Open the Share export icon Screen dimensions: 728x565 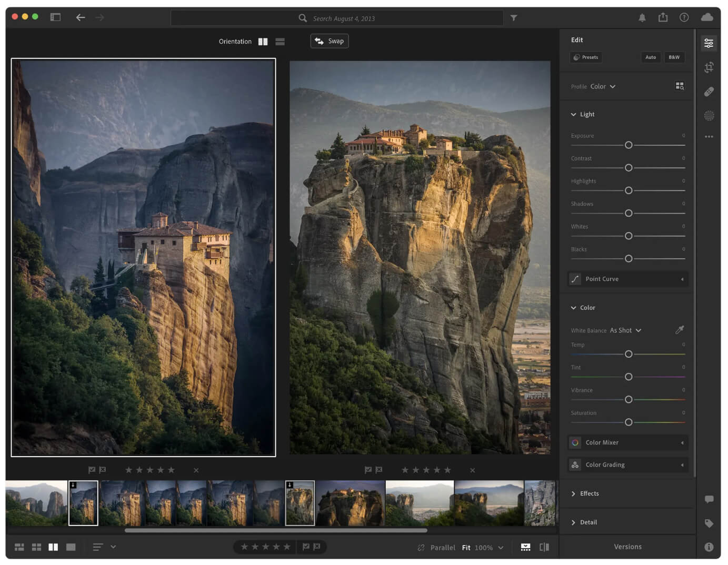pos(663,17)
